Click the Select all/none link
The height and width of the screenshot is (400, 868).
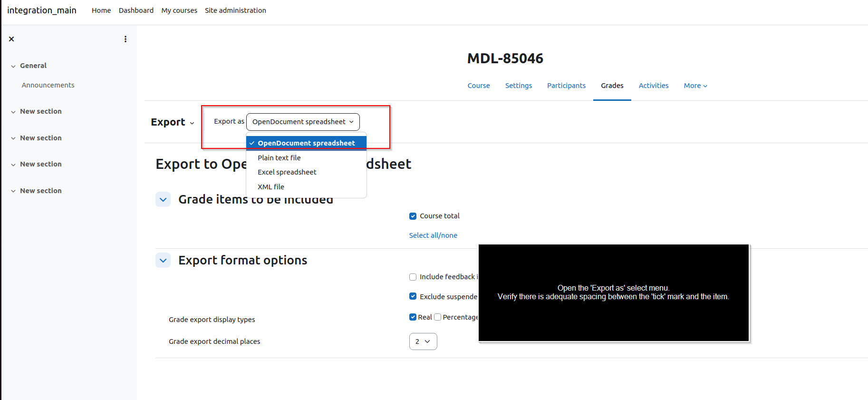[433, 235]
